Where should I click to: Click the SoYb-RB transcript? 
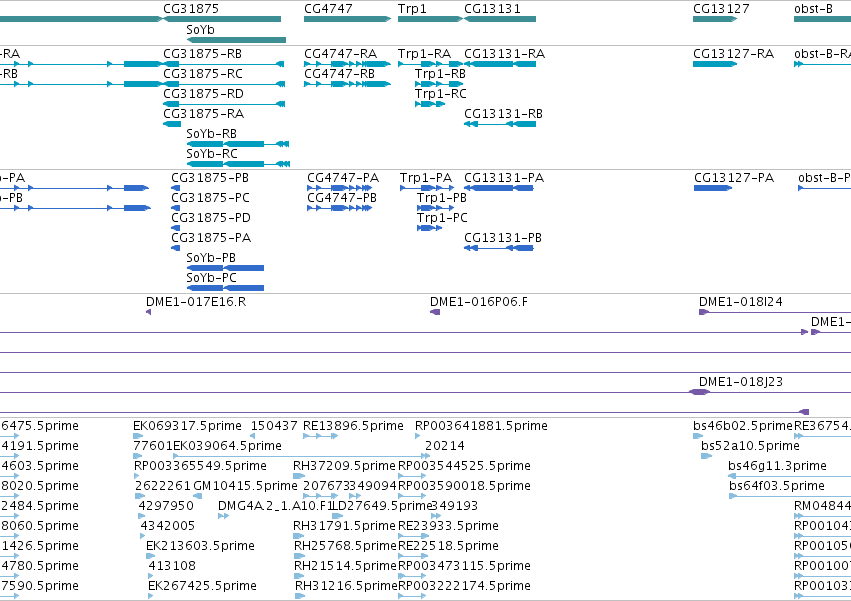(x=238, y=144)
